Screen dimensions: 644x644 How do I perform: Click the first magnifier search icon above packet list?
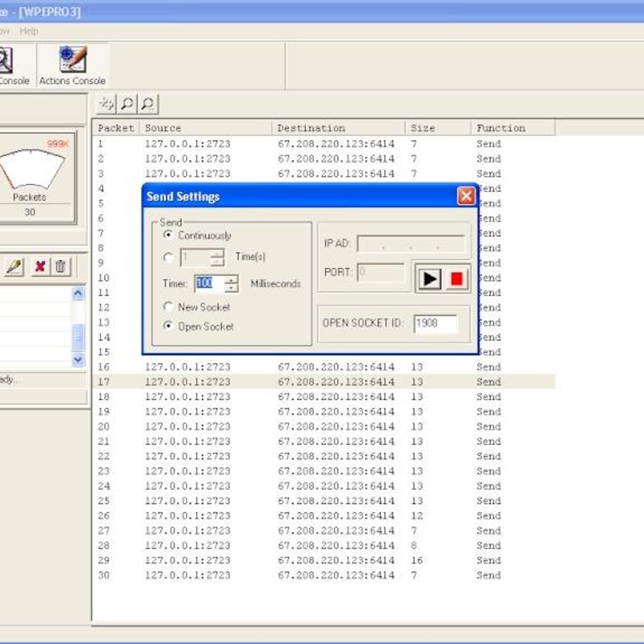127,104
